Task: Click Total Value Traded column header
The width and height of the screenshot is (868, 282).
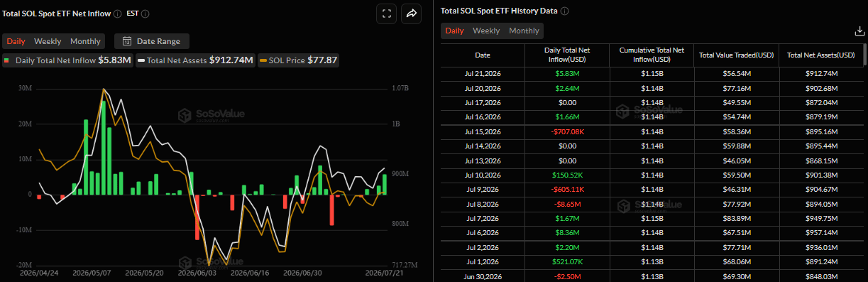Action: pos(737,55)
